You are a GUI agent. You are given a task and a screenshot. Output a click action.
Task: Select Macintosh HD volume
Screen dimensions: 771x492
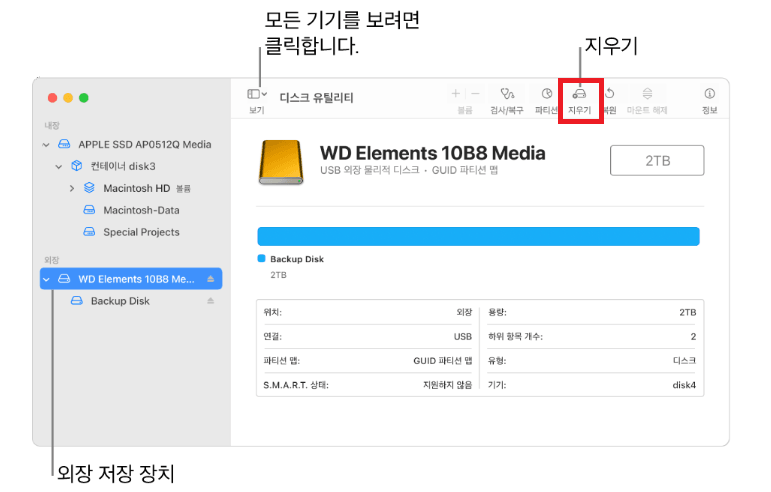[x=136, y=188]
